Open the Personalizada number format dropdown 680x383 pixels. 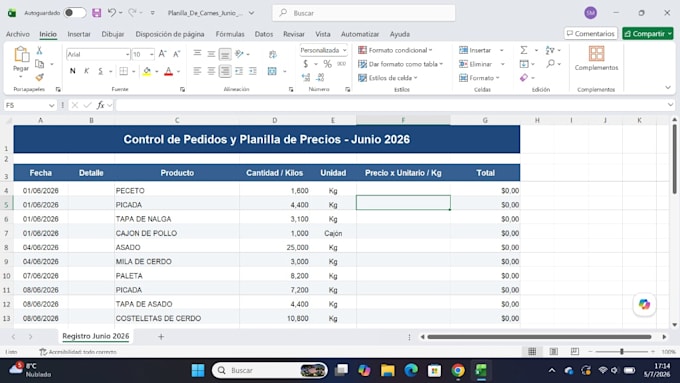pos(344,50)
